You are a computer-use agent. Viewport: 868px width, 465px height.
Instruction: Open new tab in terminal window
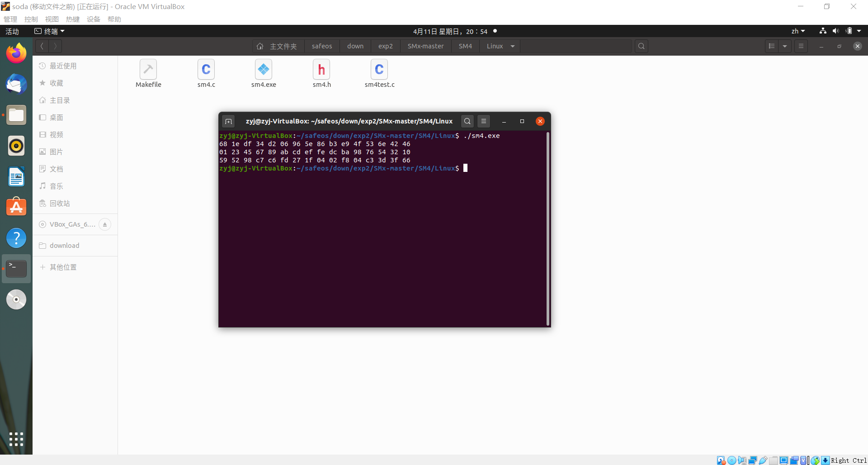pyautogui.click(x=228, y=121)
